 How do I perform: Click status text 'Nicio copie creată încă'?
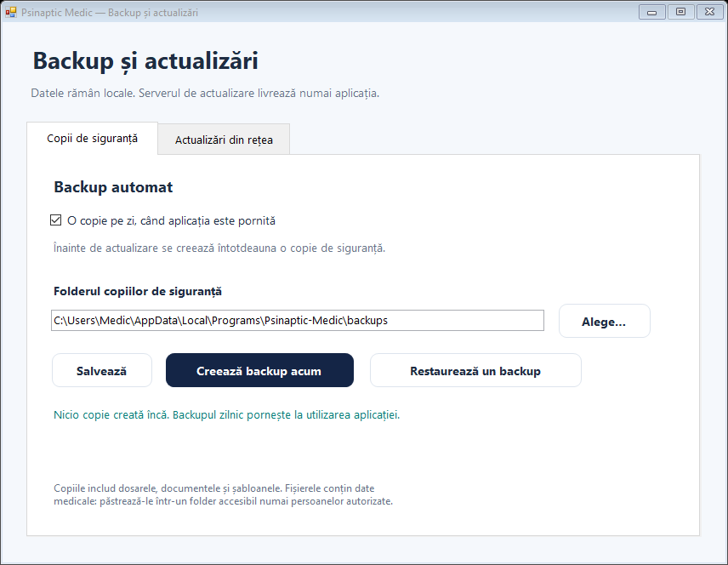click(111, 414)
